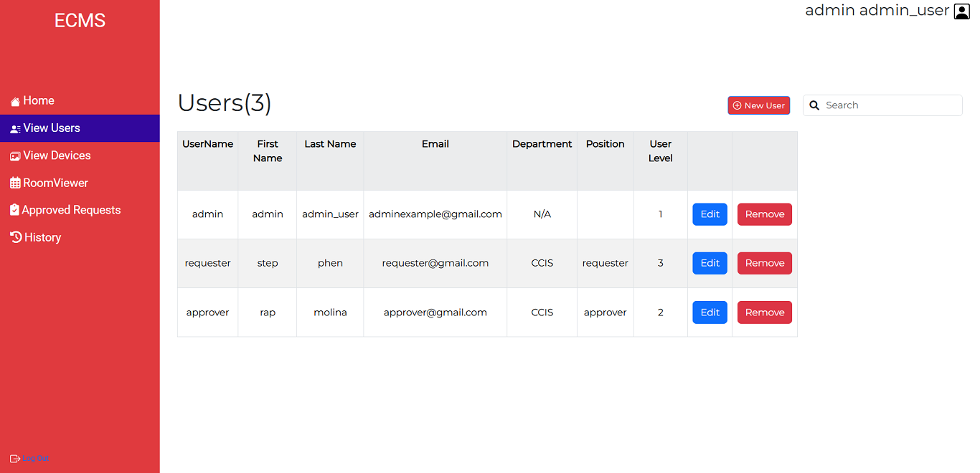Click the ECMS title in the sidebar

(x=80, y=21)
